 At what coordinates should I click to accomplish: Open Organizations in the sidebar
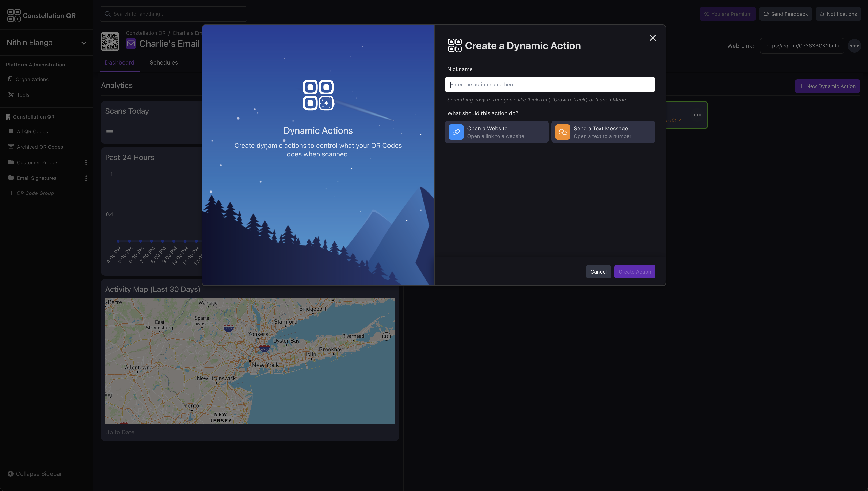click(32, 79)
